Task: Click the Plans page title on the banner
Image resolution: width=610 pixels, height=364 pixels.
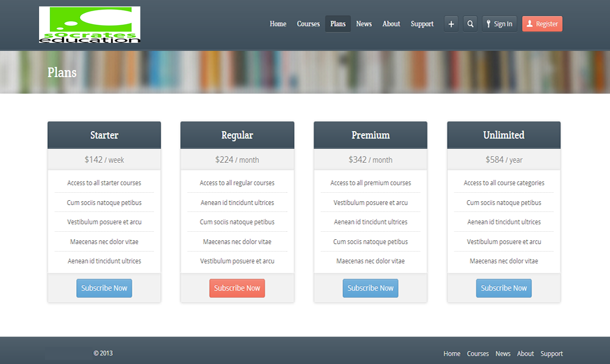Action: pyautogui.click(x=62, y=72)
